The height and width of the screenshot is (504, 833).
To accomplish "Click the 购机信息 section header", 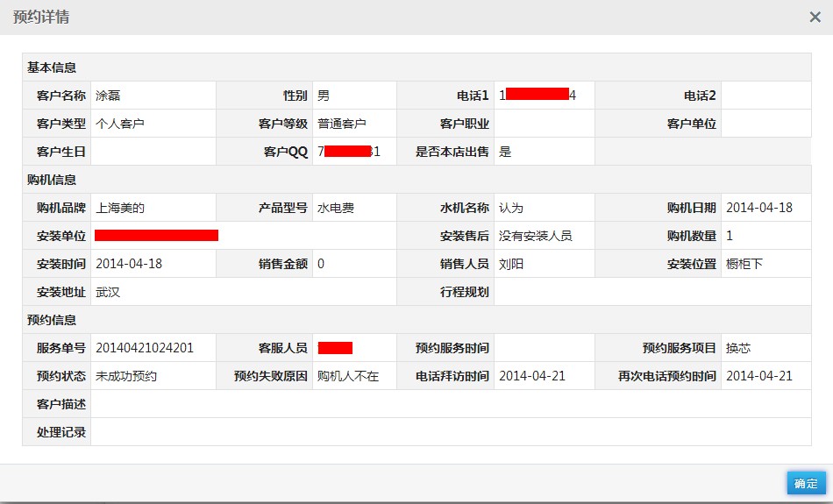I will point(52,180).
